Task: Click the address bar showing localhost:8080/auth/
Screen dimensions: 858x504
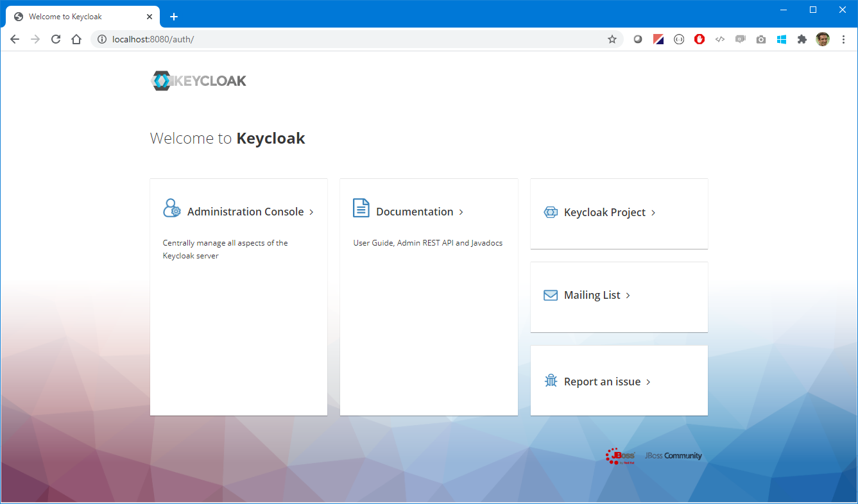Action: [x=356, y=39]
